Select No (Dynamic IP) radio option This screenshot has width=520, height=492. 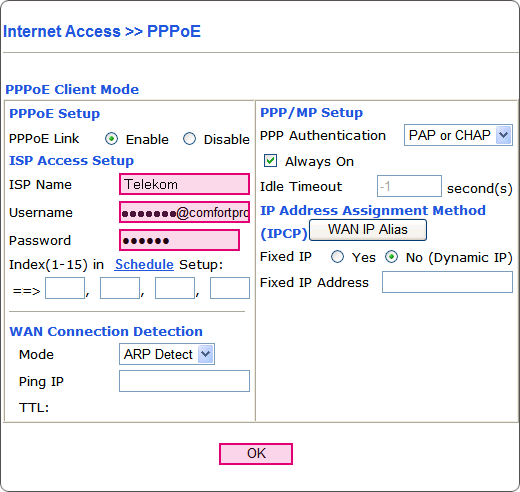tap(391, 257)
